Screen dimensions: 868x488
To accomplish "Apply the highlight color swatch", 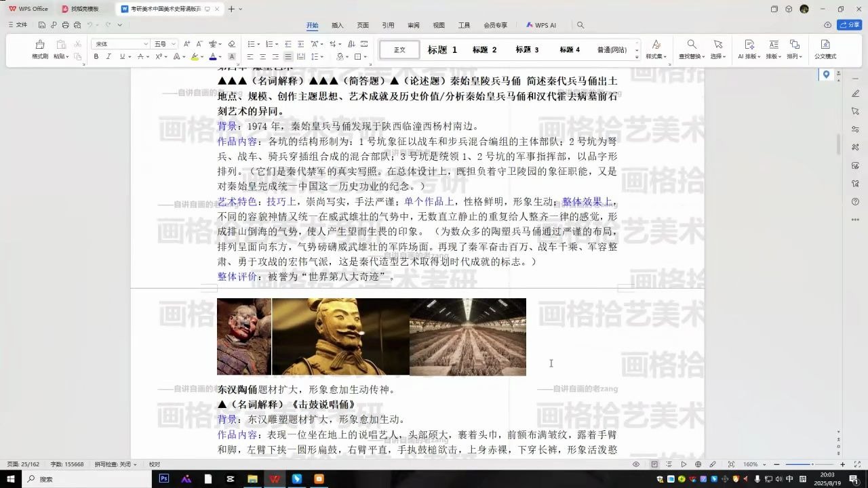I will pyautogui.click(x=194, y=57).
